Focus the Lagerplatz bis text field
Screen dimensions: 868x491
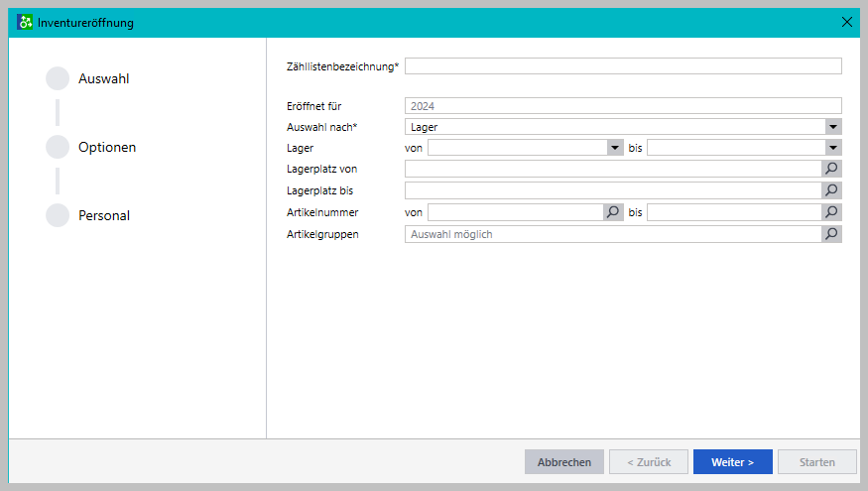[x=613, y=190]
